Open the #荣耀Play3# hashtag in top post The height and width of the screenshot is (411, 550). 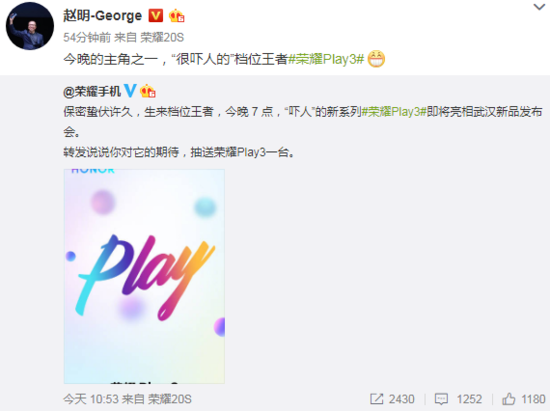click(326, 59)
